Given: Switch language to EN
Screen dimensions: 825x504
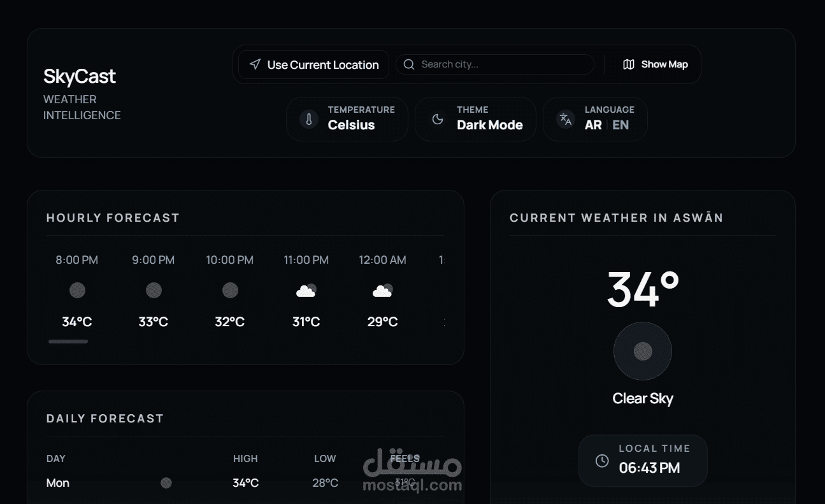Looking at the screenshot, I should point(621,125).
